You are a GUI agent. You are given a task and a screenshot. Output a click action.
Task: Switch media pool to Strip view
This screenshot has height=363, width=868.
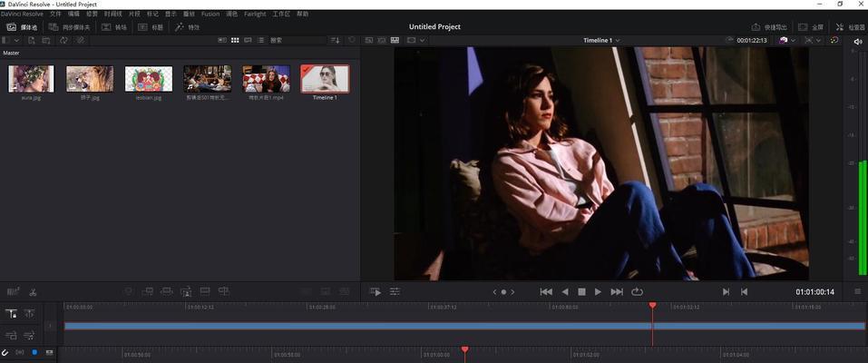pos(248,41)
